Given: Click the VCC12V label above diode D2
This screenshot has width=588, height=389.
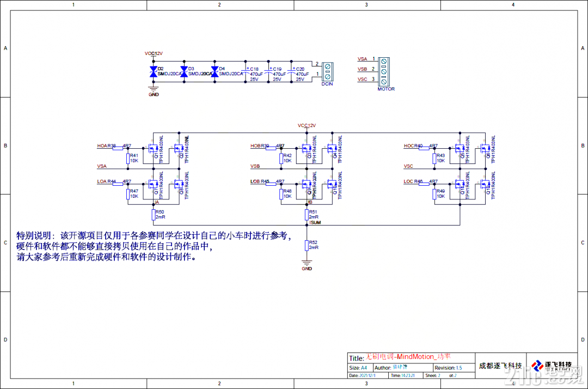Looking at the screenshot, I should tap(154, 53).
